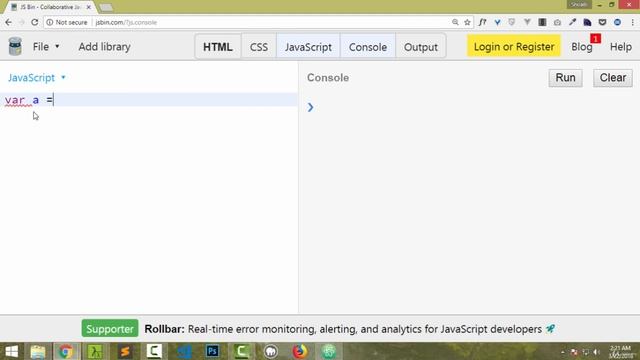Bookmark this page with the star icon

(x=467, y=22)
